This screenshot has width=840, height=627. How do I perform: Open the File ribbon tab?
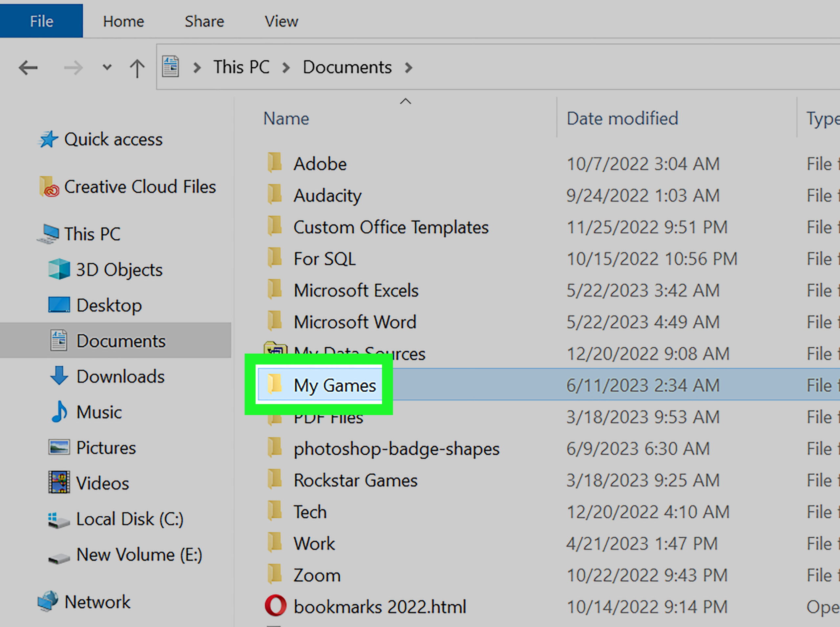click(x=41, y=21)
